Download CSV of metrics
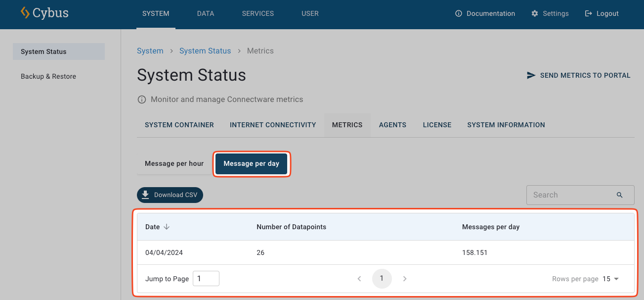644x300 pixels. coord(170,195)
